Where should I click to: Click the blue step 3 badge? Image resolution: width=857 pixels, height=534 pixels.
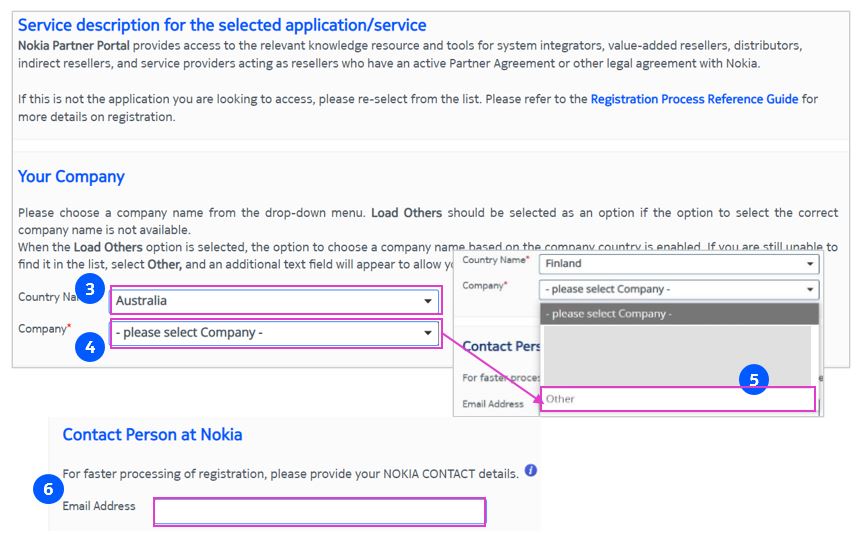click(x=91, y=290)
